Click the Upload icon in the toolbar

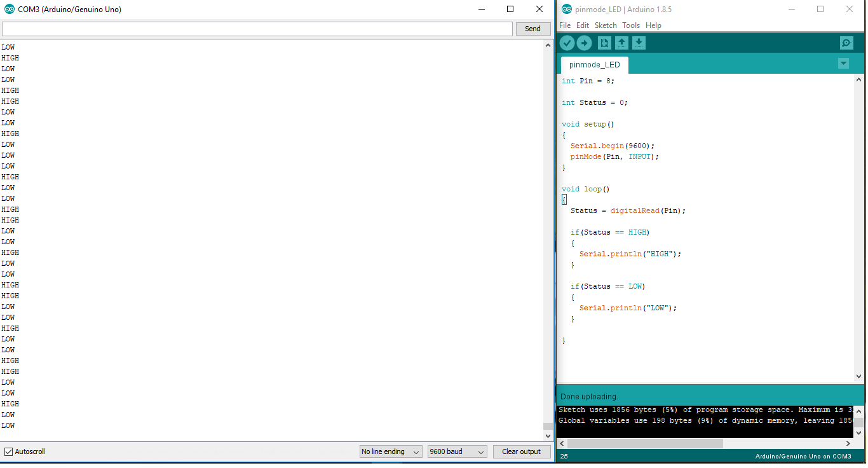pos(584,43)
